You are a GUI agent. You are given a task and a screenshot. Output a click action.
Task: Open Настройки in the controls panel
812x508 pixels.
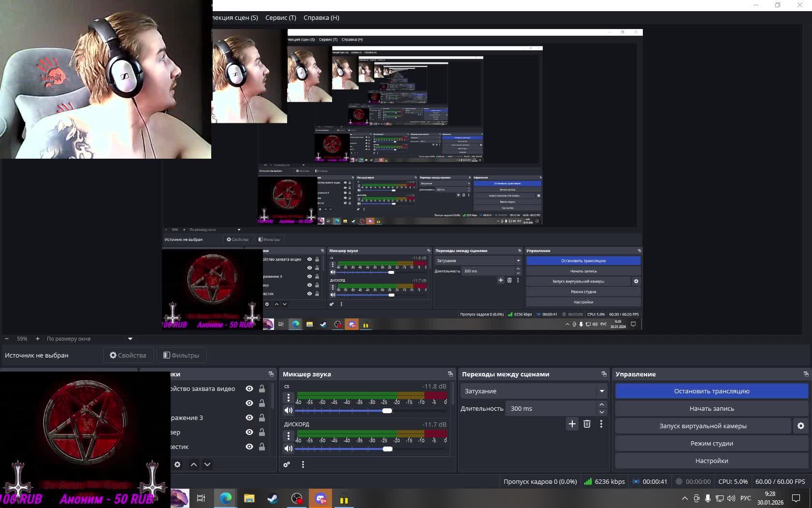click(711, 461)
